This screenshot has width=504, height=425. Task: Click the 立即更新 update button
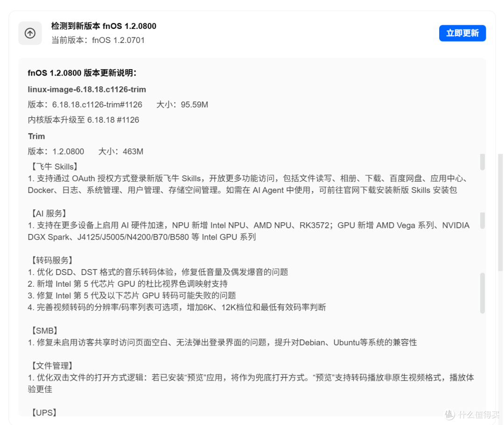pos(462,33)
